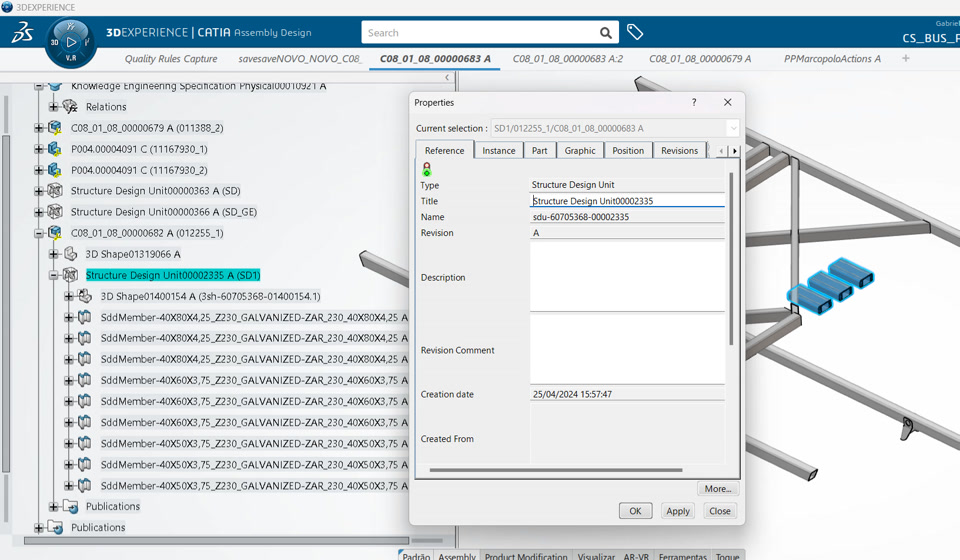This screenshot has height=560, width=960.
Task: Select the Product Modification toolbar tab
Action: (x=526, y=556)
